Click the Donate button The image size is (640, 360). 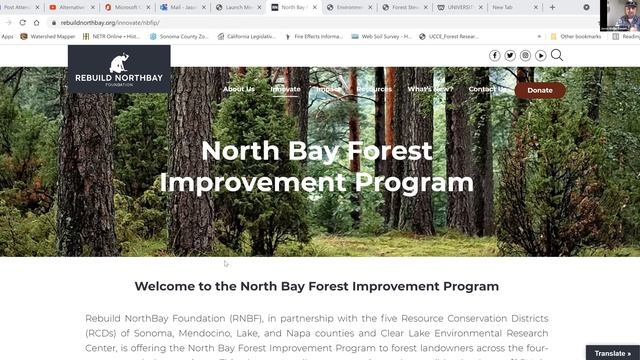[x=540, y=90]
